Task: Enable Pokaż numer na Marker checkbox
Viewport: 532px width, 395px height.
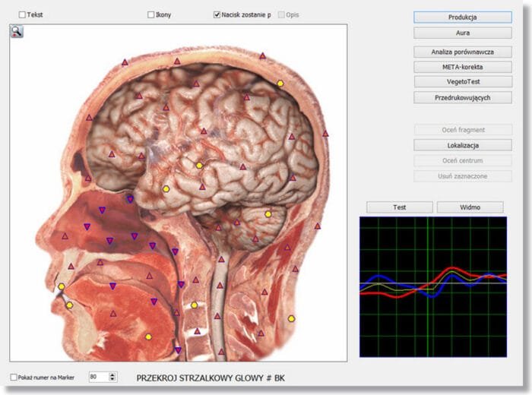Action: (x=14, y=377)
